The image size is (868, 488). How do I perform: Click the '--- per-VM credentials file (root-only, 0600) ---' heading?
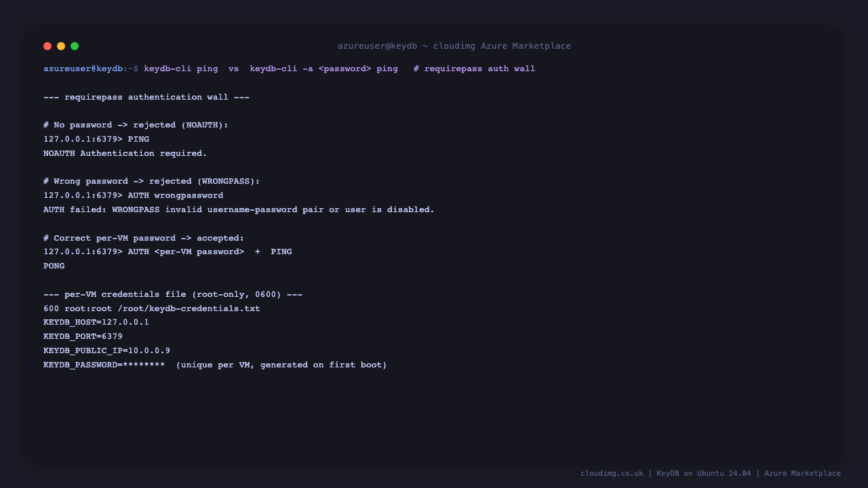[x=173, y=295]
